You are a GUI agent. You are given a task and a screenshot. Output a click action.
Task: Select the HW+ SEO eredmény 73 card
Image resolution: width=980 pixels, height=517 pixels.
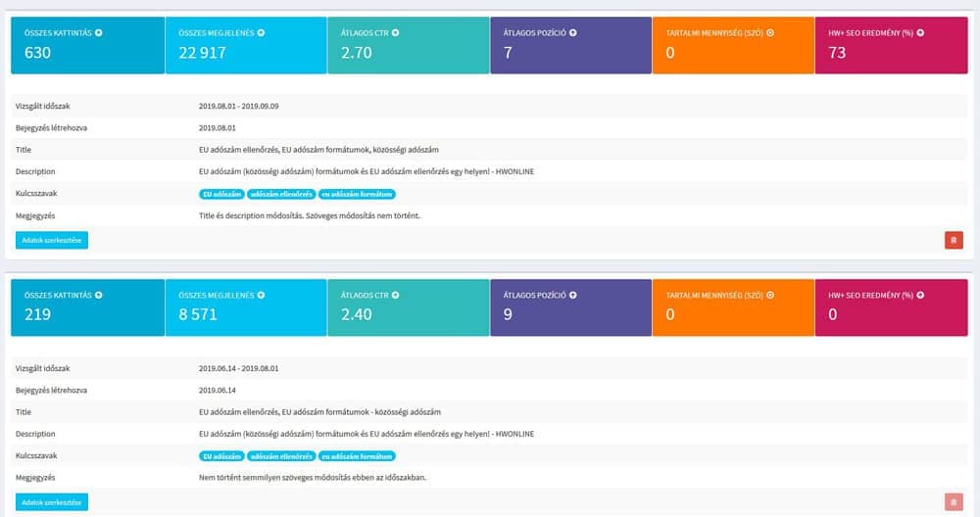click(x=891, y=46)
